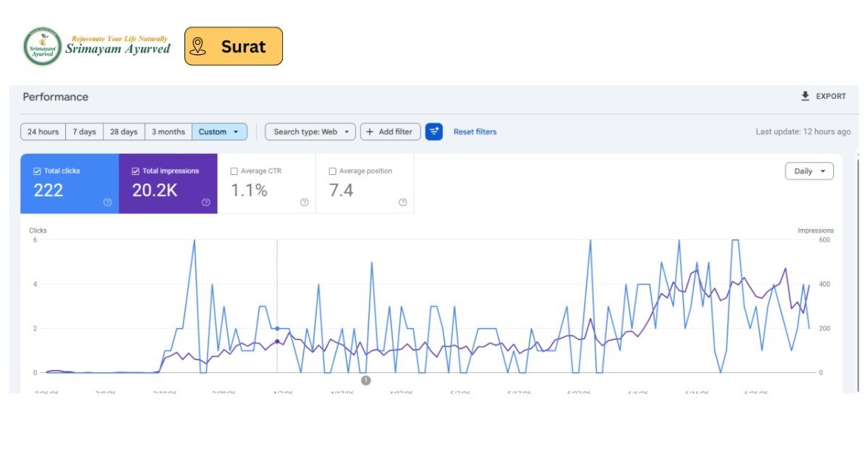Click the blue filter list icon
The width and height of the screenshot is (868, 469).
434,132
